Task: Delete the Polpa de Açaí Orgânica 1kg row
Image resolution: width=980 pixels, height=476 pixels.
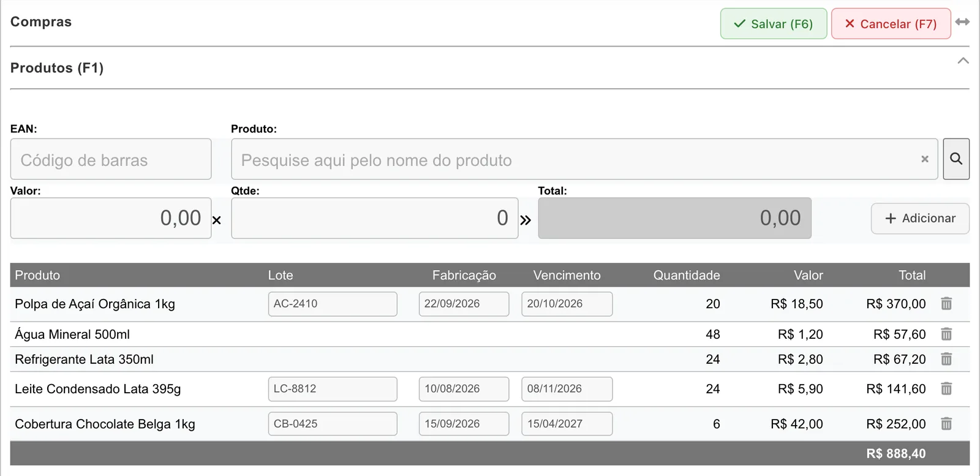Action: 946,304
